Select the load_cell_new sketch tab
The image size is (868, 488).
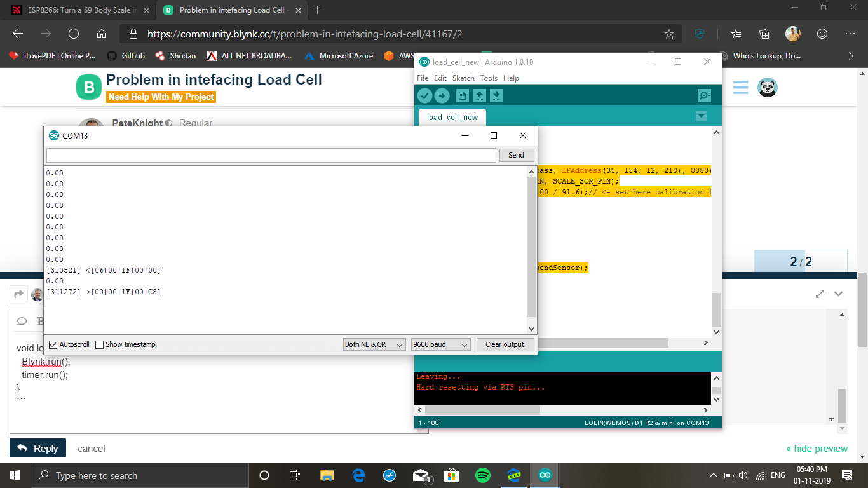452,118
